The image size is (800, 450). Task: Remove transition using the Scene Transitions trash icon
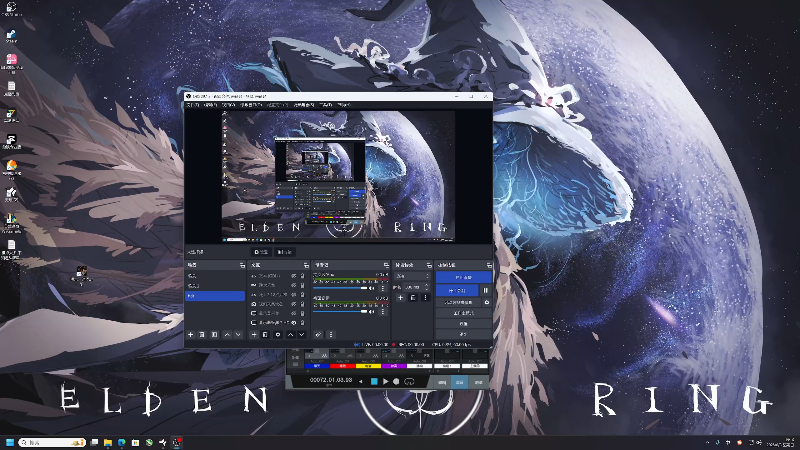click(x=413, y=297)
